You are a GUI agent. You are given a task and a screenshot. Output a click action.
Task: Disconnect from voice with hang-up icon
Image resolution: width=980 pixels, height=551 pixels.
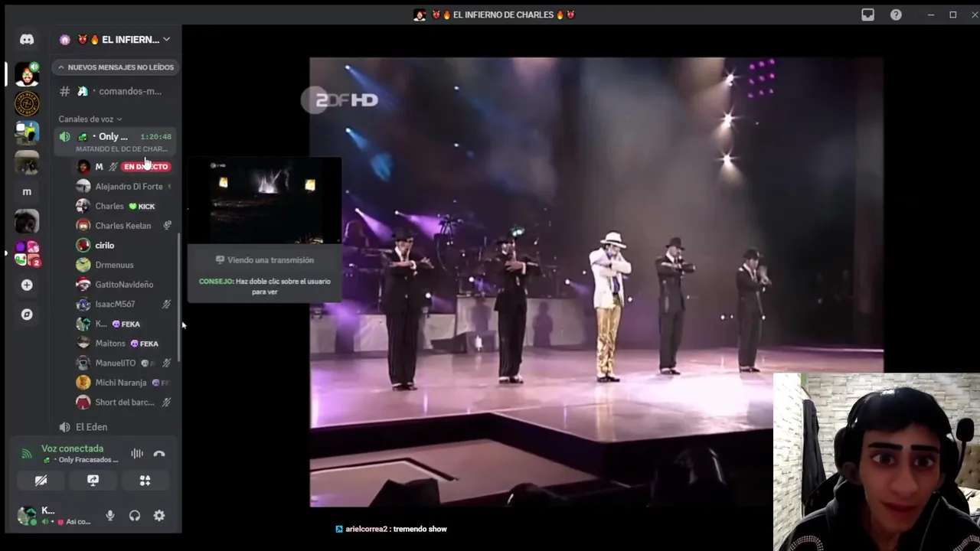tap(159, 453)
